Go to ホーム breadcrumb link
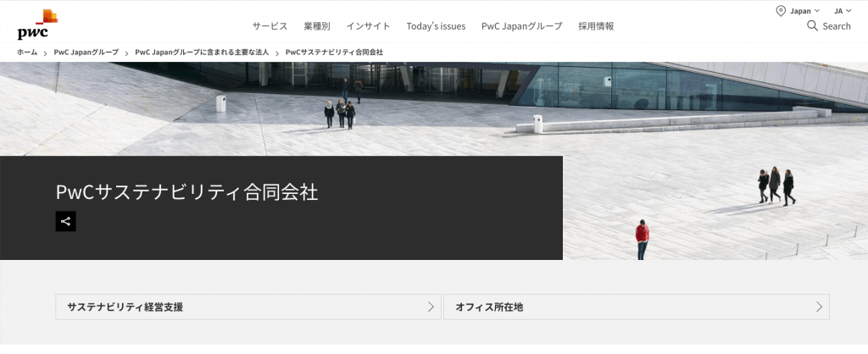The height and width of the screenshot is (354, 868). coord(27,53)
